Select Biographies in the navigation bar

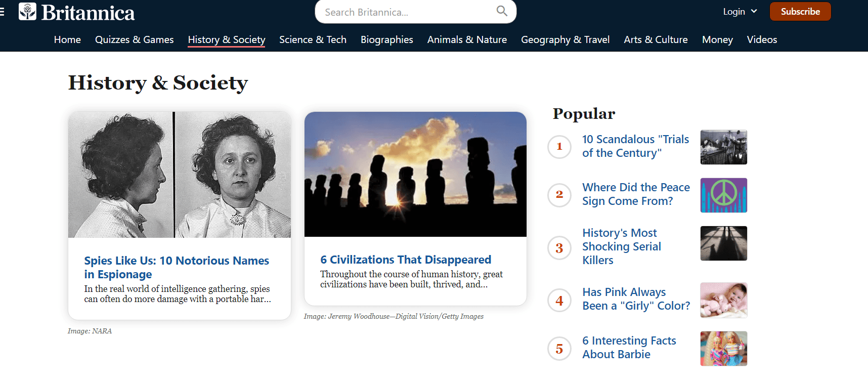point(386,39)
